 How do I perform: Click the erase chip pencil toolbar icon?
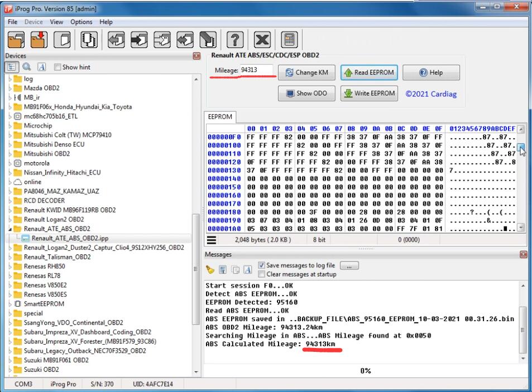click(x=208, y=40)
